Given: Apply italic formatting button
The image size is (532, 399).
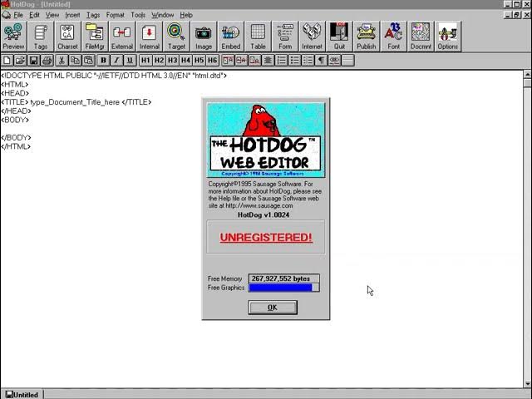Looking at the screenshot, I should tap(116, 61).
